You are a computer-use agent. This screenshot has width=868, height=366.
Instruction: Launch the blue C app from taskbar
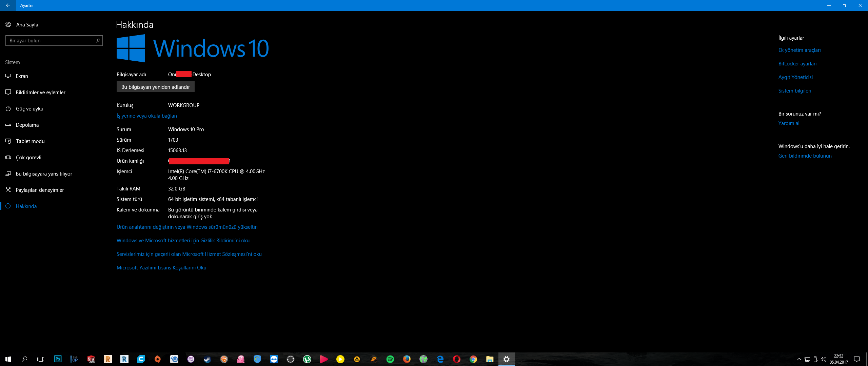click(141, 359)
